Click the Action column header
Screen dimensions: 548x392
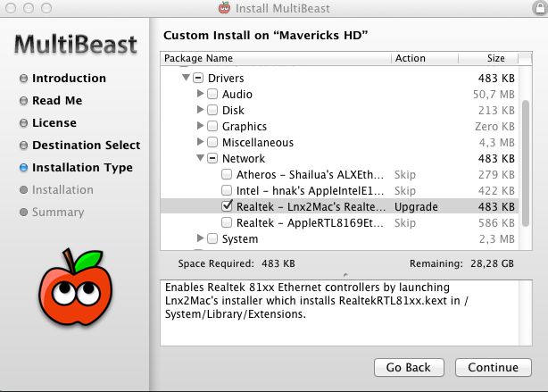425,58
